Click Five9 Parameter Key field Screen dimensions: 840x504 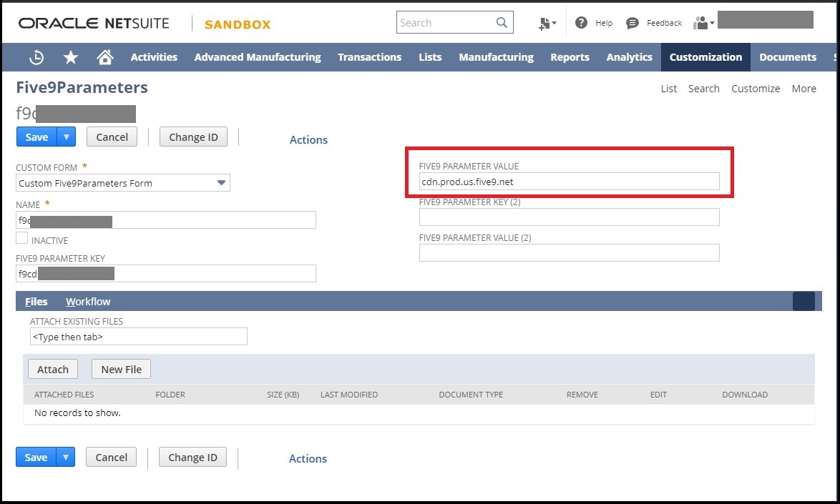(166, 273)
